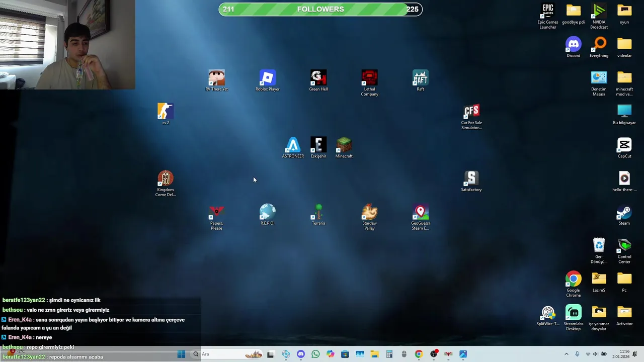The image size is (644, 362).
Task: Launch Discord from the desktop icon
Action: [574, 47]
